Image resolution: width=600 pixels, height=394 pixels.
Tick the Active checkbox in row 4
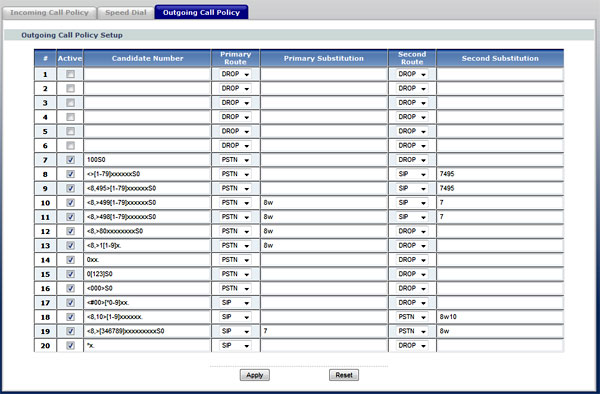(70, 117)
